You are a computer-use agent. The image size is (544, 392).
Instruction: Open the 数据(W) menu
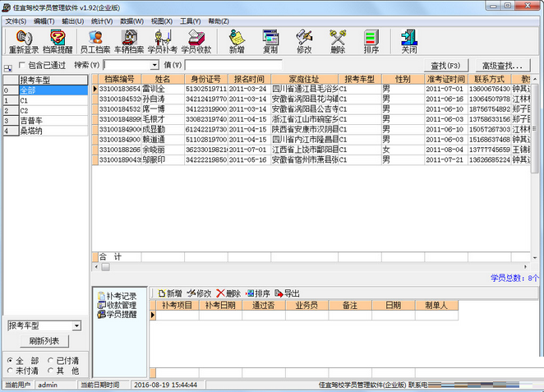click(x=131, y=21)
